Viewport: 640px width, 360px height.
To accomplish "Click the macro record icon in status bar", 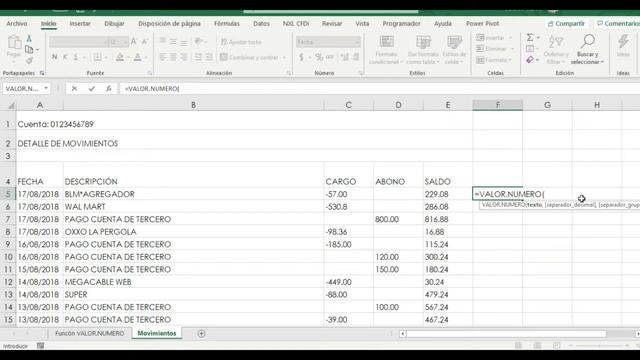I will [40, 346].
